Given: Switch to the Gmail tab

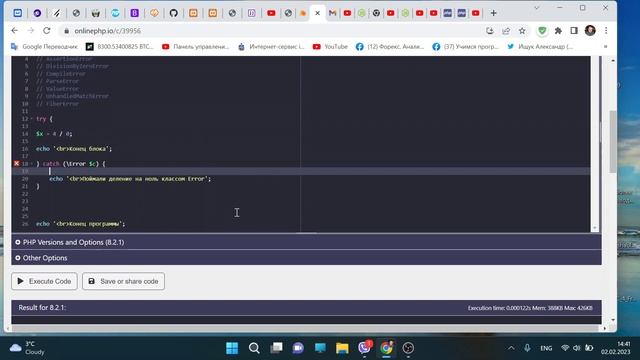Looking at the screenshot, I should (333, 13).
